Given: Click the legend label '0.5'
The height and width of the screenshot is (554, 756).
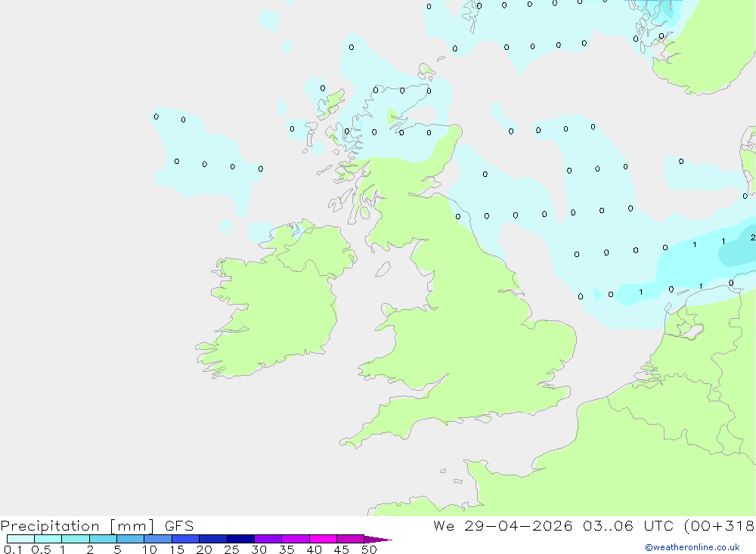Looking at the screenshot, I should coord(41,549).
